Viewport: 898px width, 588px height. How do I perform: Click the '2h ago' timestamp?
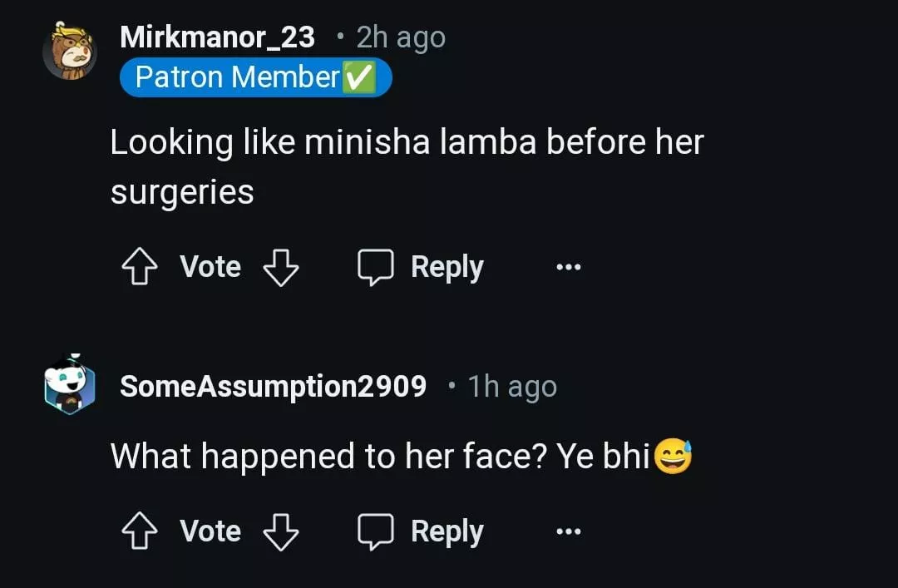400,37
